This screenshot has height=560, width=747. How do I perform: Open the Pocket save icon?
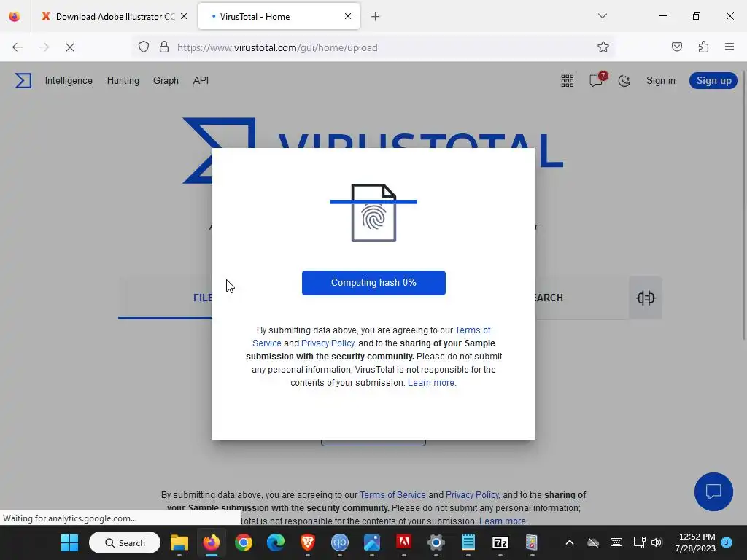tap(676, 47)
